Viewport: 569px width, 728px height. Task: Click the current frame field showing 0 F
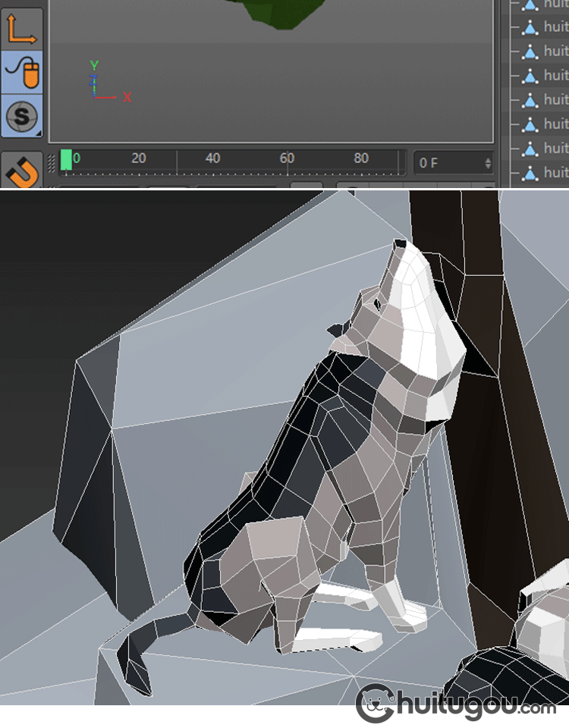click(x=448, y=163)
